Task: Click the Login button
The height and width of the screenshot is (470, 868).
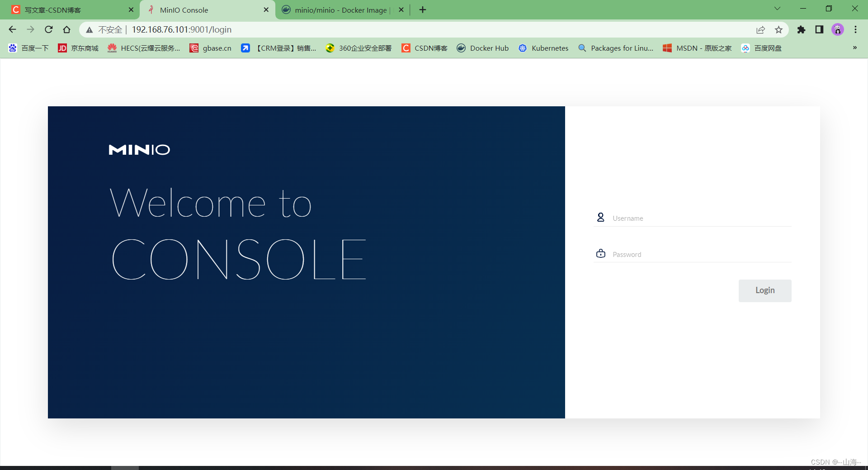Action: [765, 290]
